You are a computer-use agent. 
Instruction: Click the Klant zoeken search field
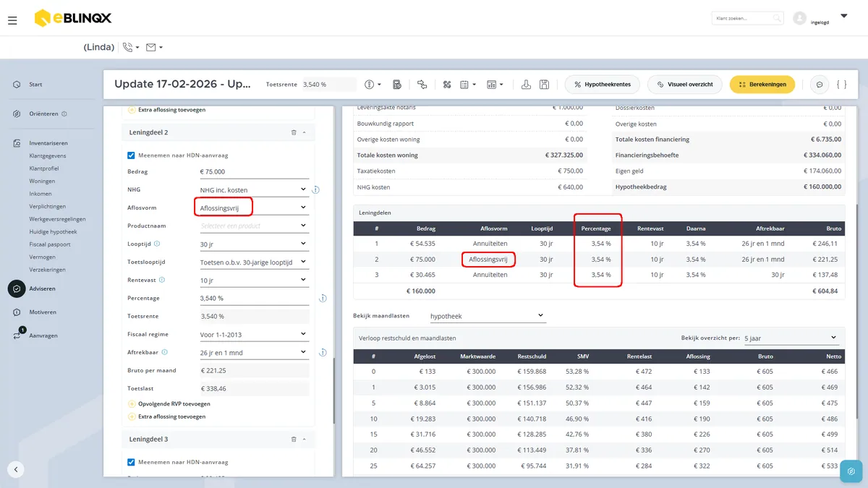[748, 18]
